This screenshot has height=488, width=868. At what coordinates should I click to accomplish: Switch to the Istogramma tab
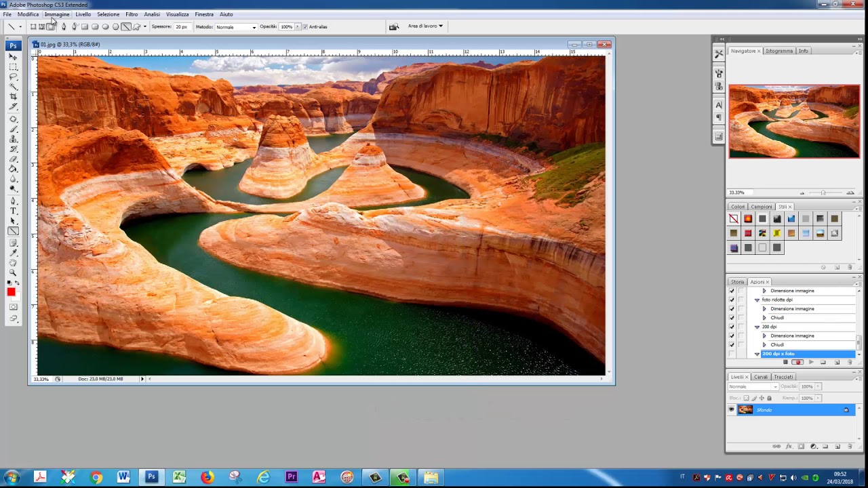[x=779, y=51]
